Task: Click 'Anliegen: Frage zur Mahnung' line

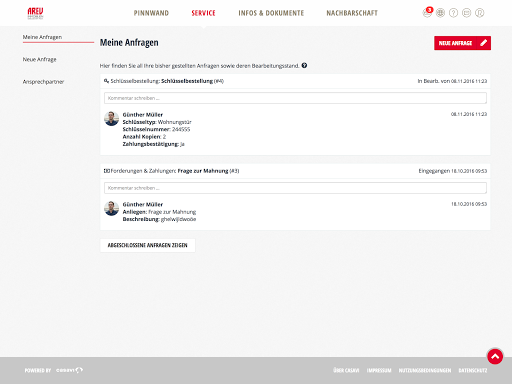Action: pyautogui.click(x=159, y=212)
